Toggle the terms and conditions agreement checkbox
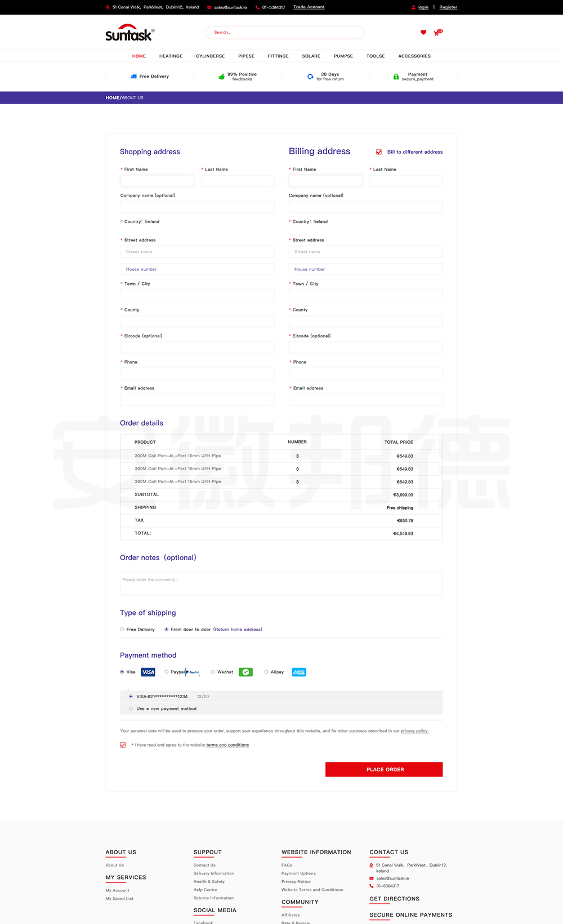Image resolution: width=563 pixels, height=924 pixels. coord(123,745)
